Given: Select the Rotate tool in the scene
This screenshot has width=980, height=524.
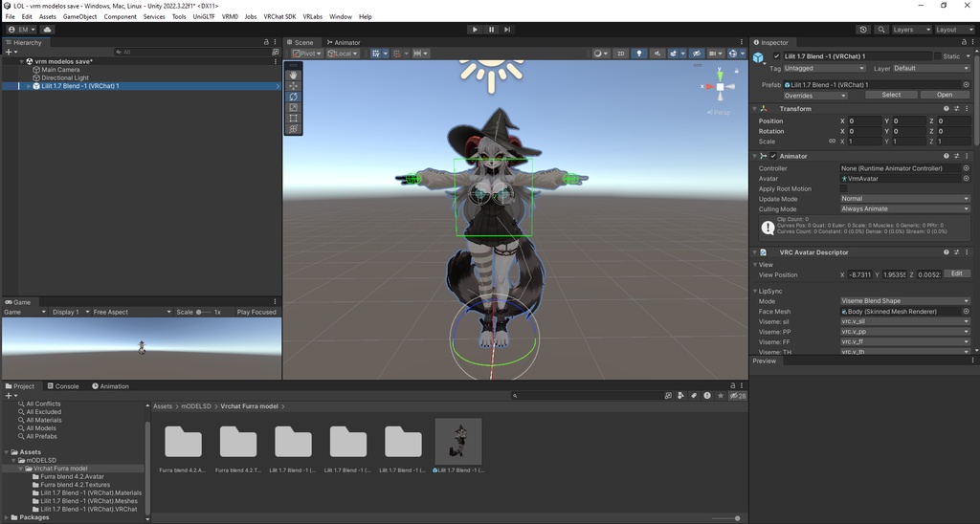Looking at the screenshot, I should click(293, 97).
